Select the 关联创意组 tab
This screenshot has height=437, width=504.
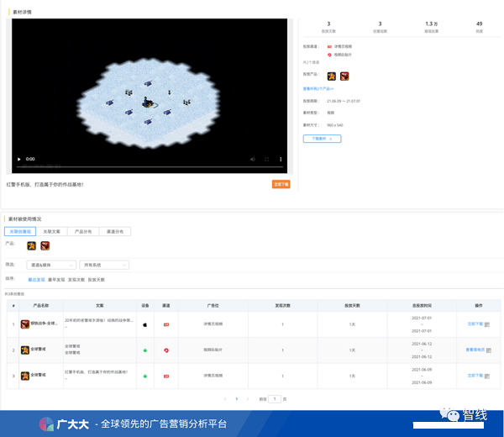click(20, 231)
